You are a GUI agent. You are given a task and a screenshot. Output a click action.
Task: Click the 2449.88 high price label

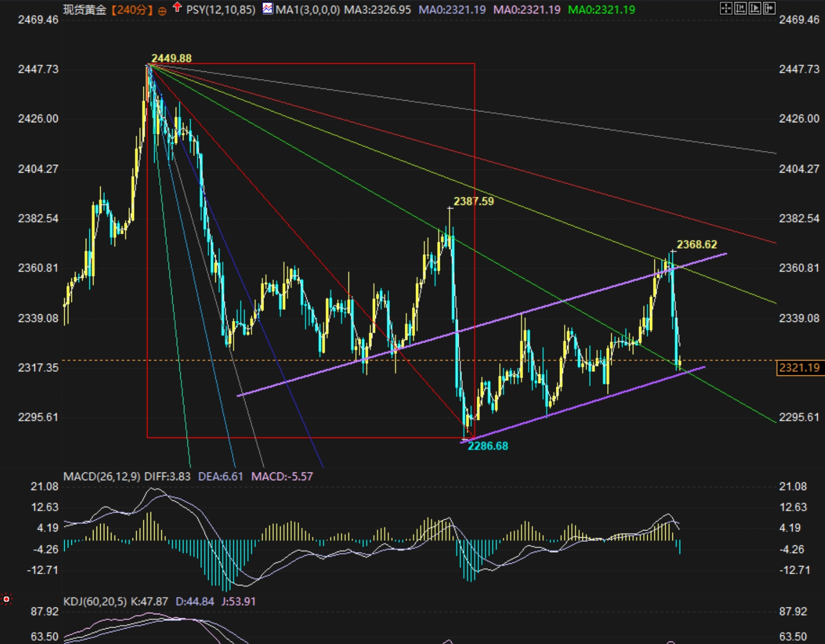172,59
